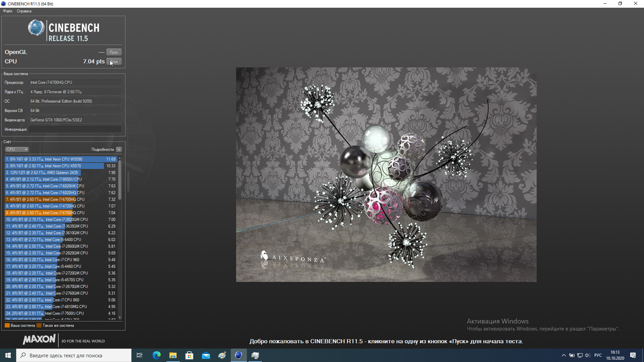
Task: Select ranking row 7 Intel Core i7-6700HQ 7.32
Action: 61,199
